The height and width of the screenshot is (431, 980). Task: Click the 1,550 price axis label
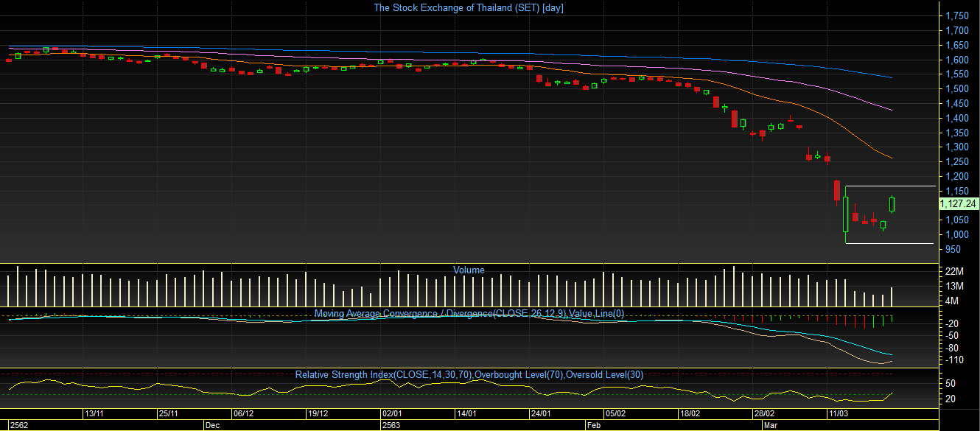956,74
